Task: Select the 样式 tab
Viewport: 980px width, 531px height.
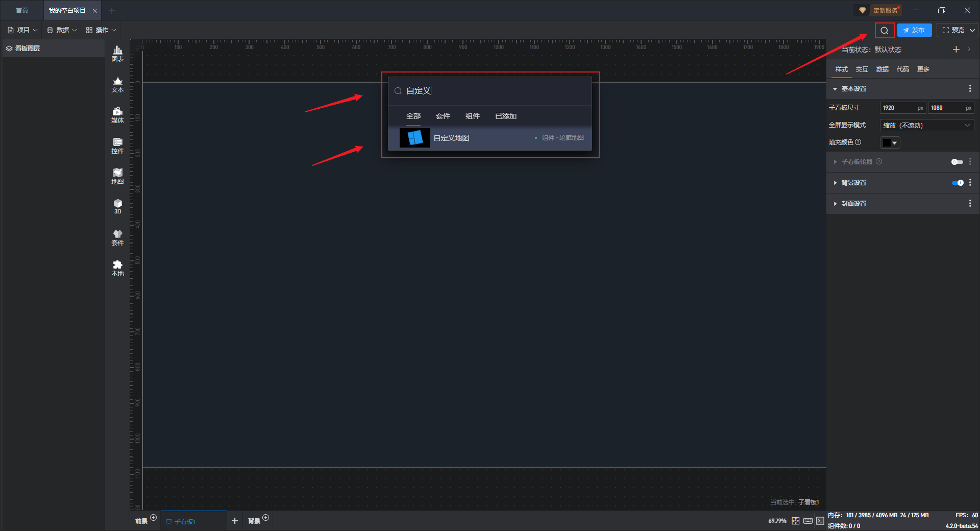Action: coord(841,69)
